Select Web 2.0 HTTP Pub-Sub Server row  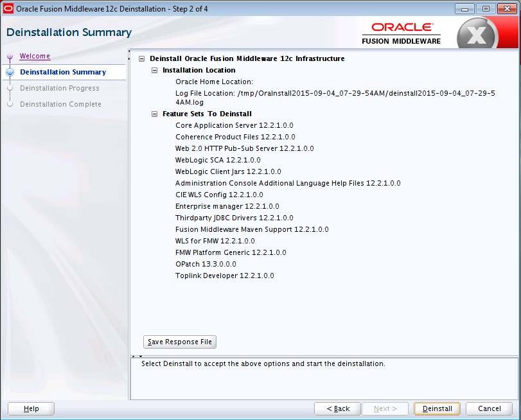[x=245, y=148]
